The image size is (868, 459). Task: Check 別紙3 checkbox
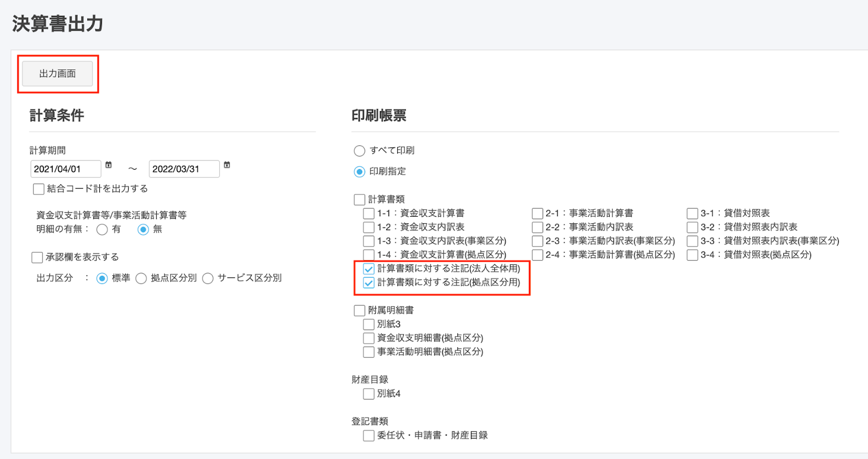pyautogui.click(x=368, y=325)
